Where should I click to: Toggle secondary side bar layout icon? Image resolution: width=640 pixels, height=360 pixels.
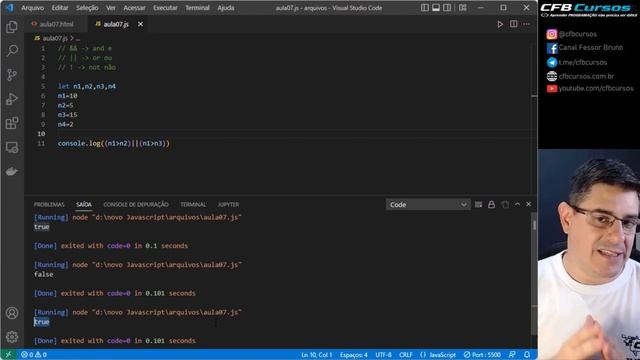tap(447, 8)
